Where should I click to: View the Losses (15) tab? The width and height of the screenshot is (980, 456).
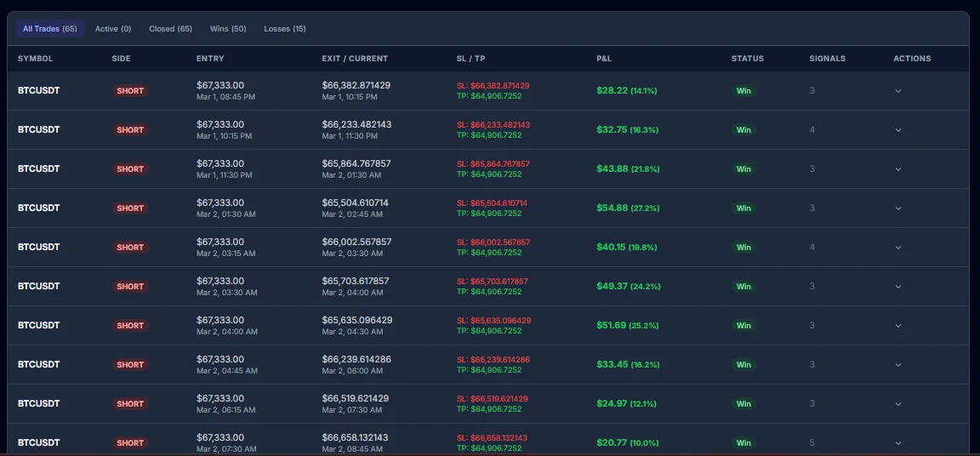coord(285,29)
